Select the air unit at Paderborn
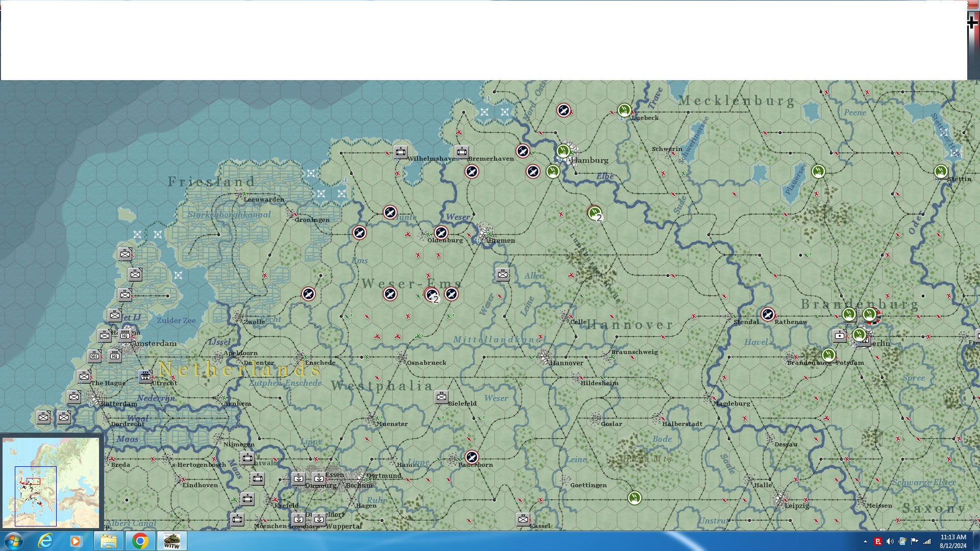The image size is (980, 551). point(472,457)
